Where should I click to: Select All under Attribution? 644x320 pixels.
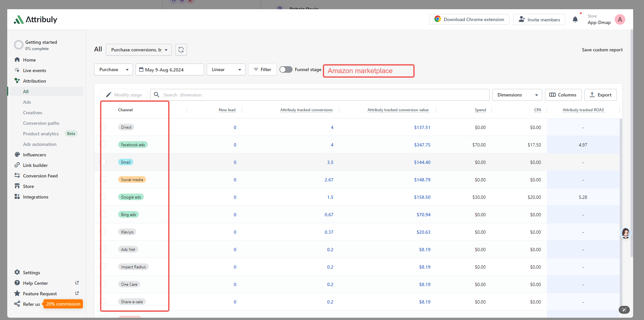point(47,91)
